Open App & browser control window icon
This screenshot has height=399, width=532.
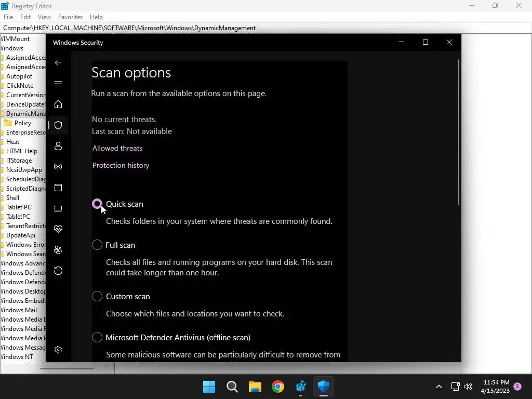coord(58,188)
